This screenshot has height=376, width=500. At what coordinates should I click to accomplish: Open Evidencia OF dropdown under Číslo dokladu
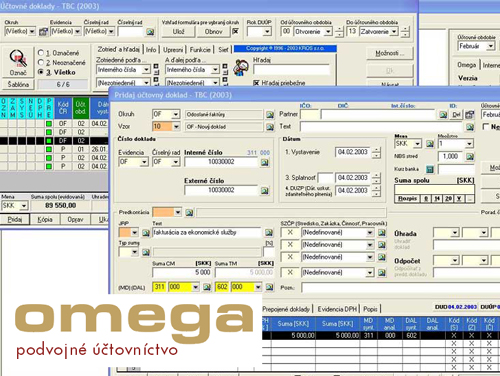pos(144,162)
